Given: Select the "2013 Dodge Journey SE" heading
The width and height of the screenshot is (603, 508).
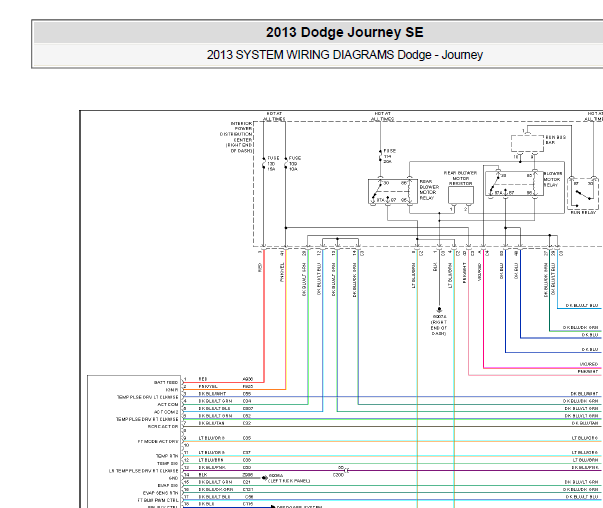Looking at the screenshot, I should pyautogui.click(x=345, y=32).
